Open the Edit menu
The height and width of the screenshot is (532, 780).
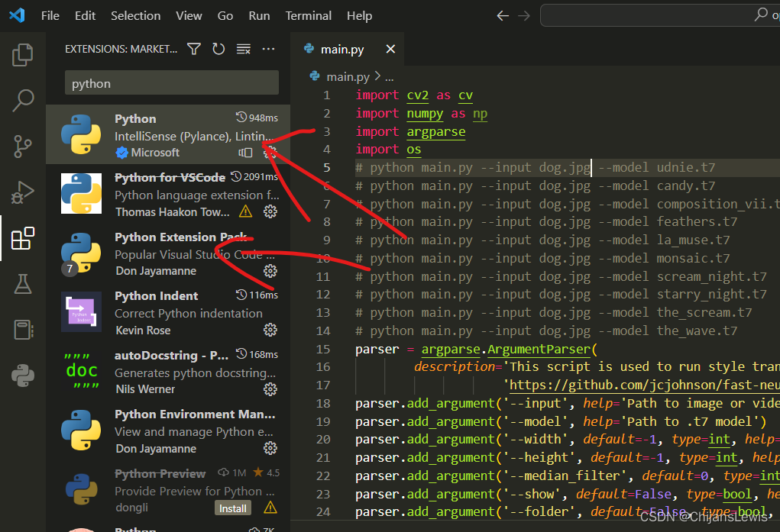coord(85,16)
